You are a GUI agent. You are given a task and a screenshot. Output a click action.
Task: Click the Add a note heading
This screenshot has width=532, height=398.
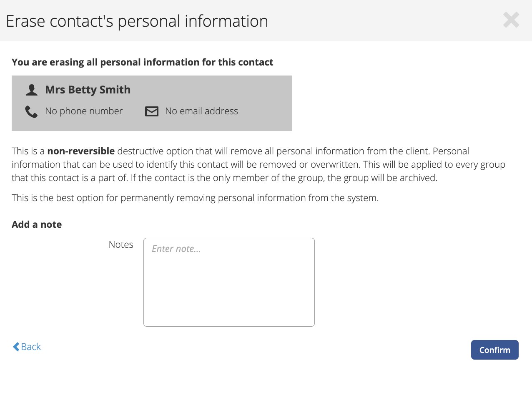[37, 224]
